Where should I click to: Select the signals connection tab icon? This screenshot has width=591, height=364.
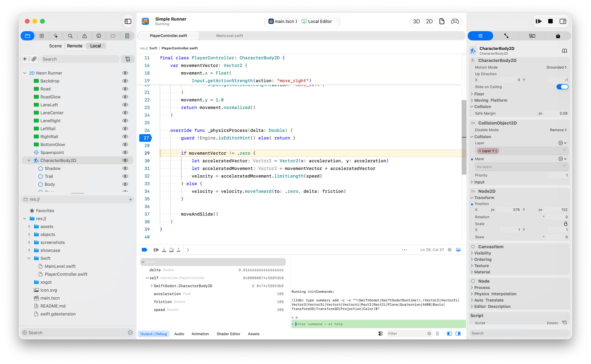click(x=506, y=36)
